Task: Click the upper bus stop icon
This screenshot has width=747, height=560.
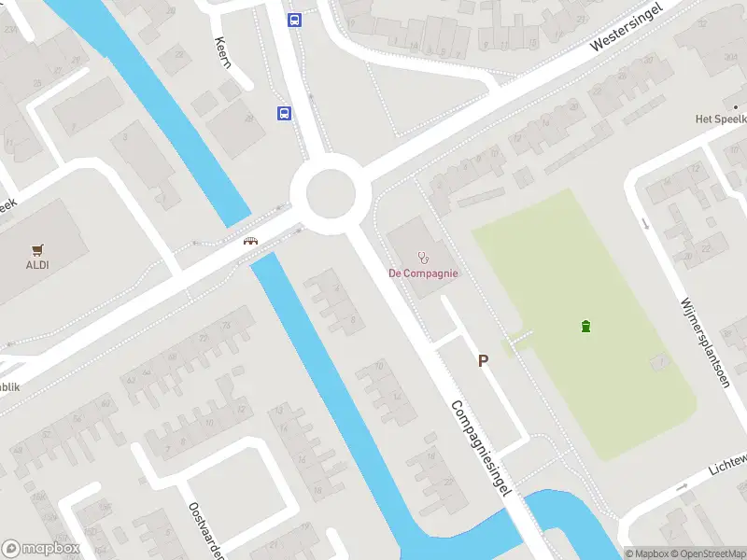Action: pyautogui.click(x=295, y=20)
